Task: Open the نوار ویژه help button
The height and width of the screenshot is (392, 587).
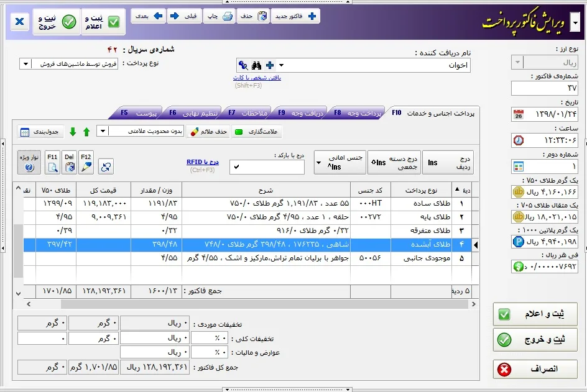Action: [29, 162]
